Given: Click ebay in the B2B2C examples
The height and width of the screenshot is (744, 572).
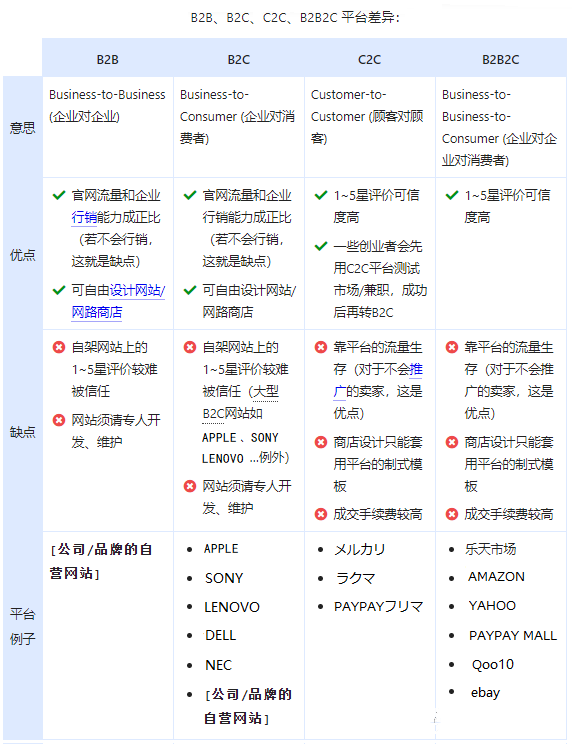Looking at the screenshot, I should point(485,693).
